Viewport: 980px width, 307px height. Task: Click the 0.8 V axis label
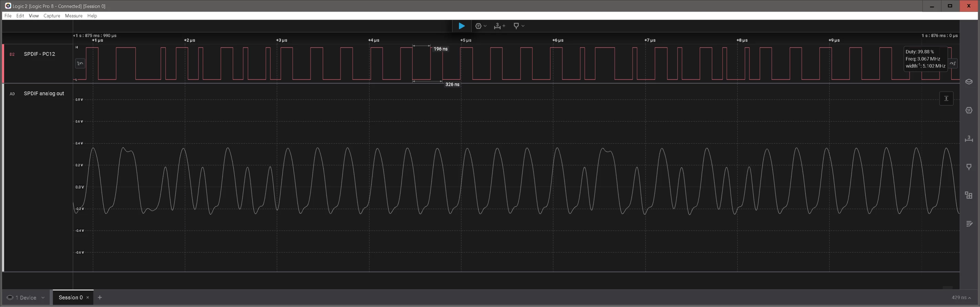tap(79, 100)
